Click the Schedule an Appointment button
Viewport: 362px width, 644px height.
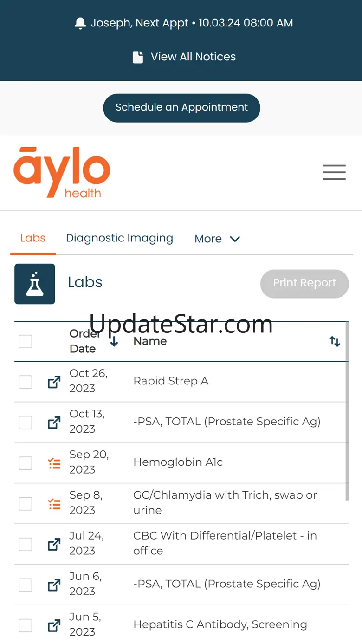(x=181, y=108)
